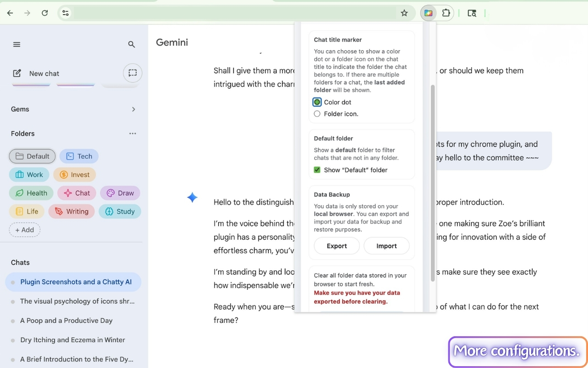Select the Writing folder chip
588x368 pixels.
pos(72,212)
